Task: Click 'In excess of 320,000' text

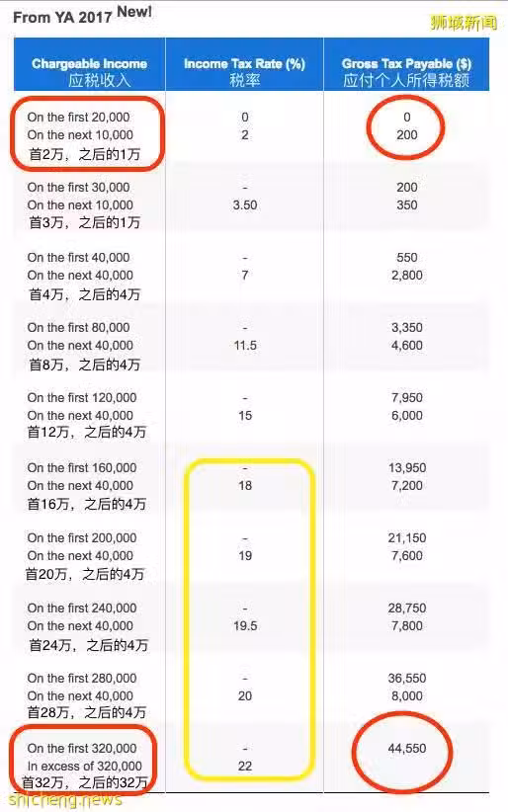Action: pos(84,766)
